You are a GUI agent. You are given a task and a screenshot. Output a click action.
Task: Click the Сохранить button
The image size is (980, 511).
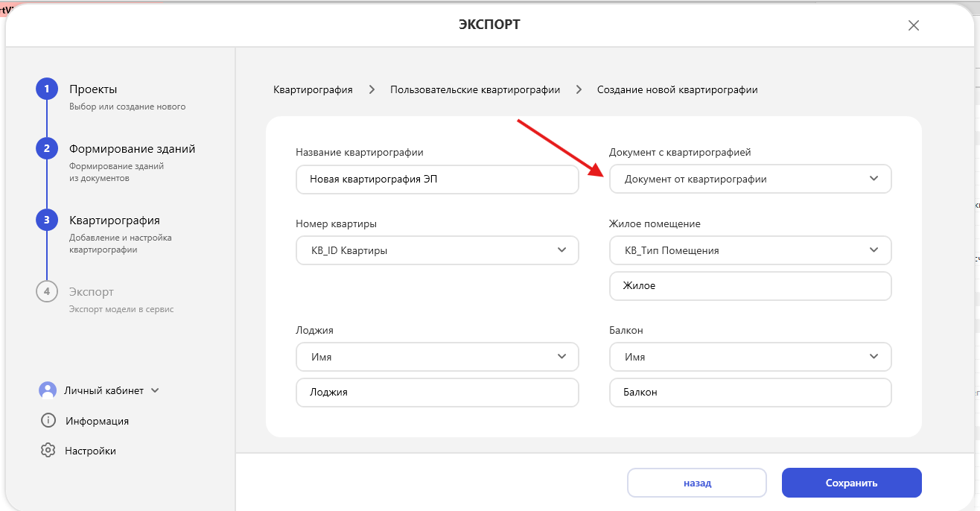click(852, 483)
